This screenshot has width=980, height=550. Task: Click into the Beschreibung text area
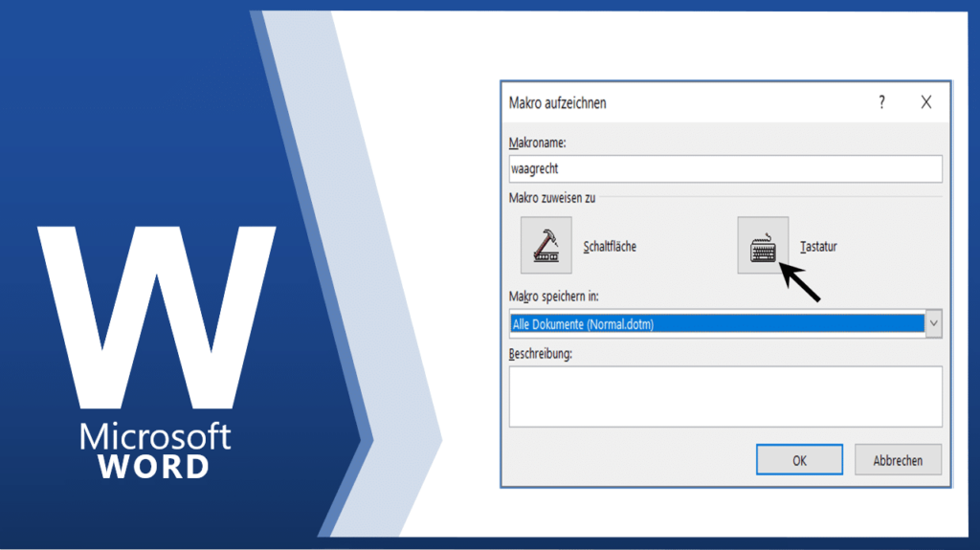(x=725, y=396)
